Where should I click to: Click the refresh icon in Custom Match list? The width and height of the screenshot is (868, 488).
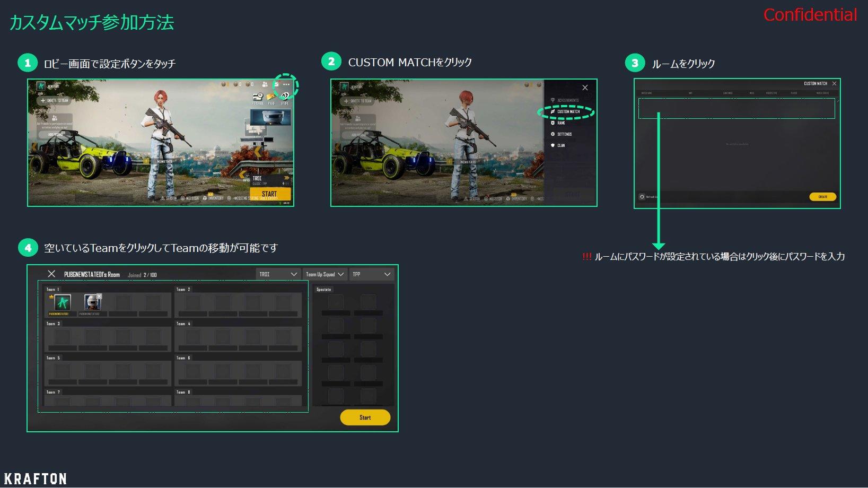pyautogui.click(x=642, y=197)
